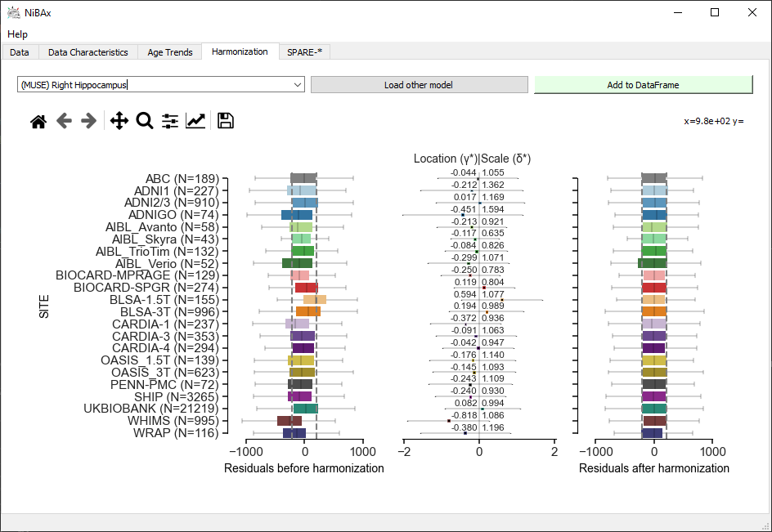772x532 pixels.
Task: Click inside the ROI combo box text
Action: point(154,85)
